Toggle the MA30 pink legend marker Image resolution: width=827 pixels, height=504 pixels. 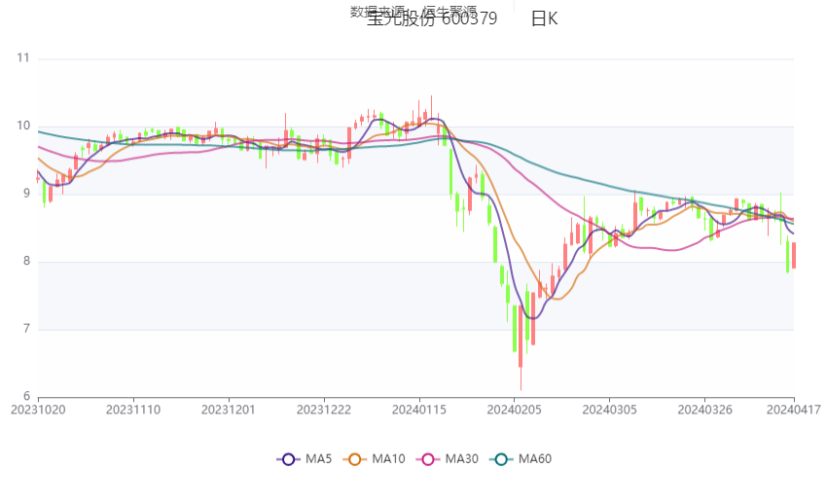click(x=428, y=459)
